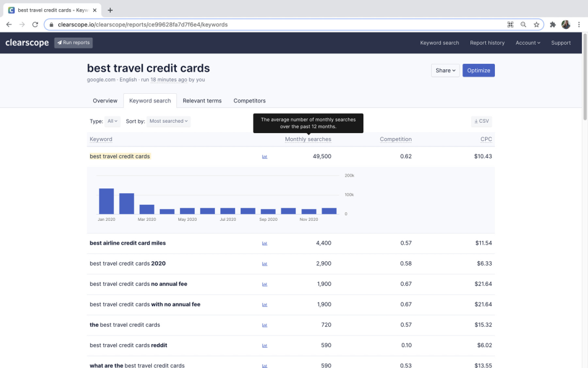
Task: Bookmark this page with the star icon
Action: click(536, 25)
